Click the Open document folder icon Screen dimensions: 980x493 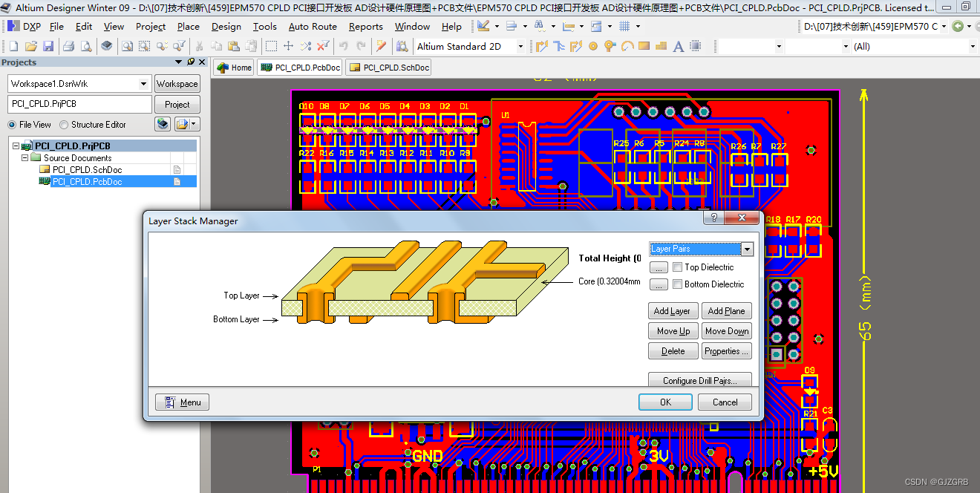31,46
